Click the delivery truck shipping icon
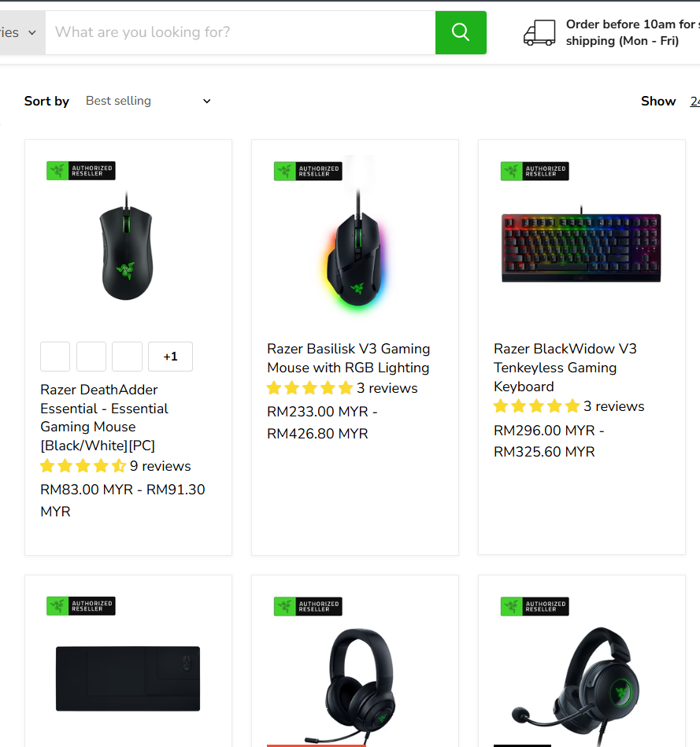 (x=539, y=32)
